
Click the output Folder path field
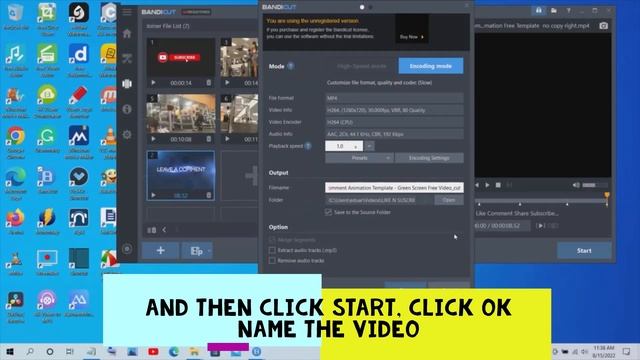pyautogui.click(x=379, y=200)
